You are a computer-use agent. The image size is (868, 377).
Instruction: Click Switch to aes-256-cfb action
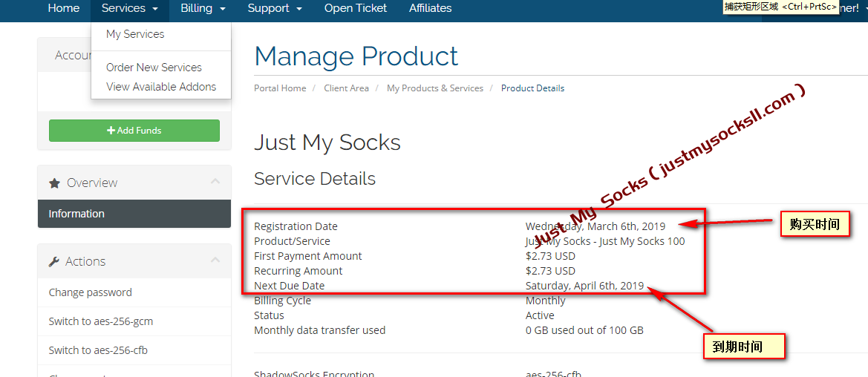click(98, 350)
